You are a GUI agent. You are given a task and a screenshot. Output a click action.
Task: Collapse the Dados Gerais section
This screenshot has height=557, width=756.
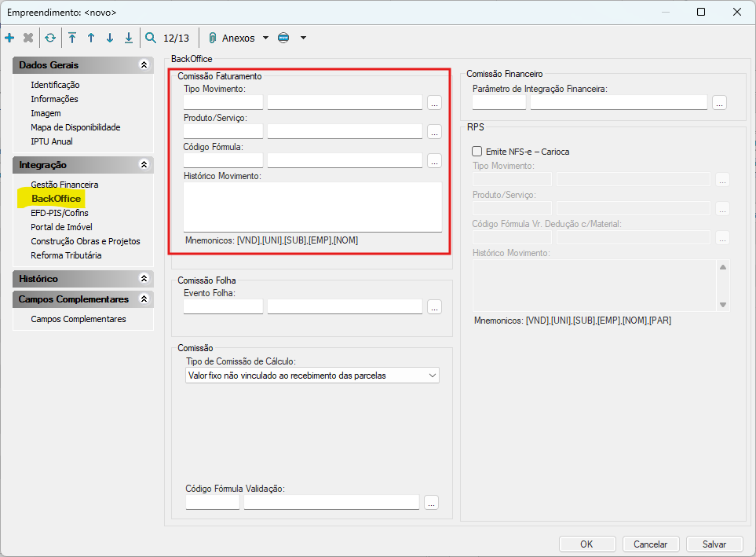(144, 64)
